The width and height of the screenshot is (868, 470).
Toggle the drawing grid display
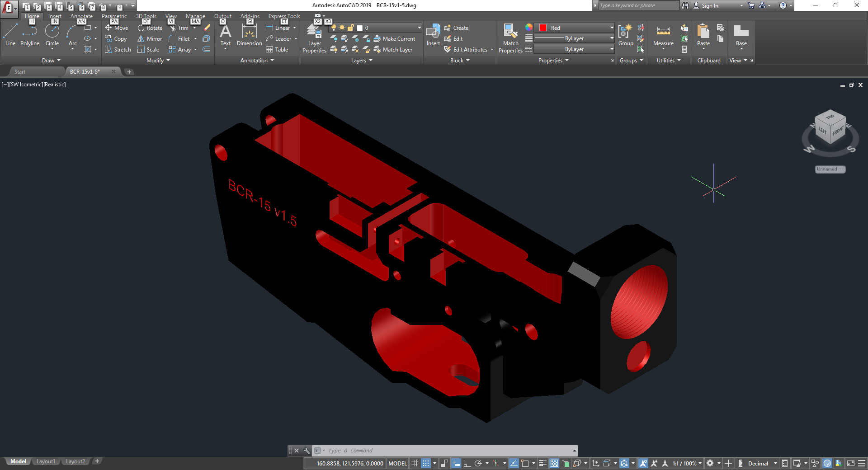click(415, 463)
